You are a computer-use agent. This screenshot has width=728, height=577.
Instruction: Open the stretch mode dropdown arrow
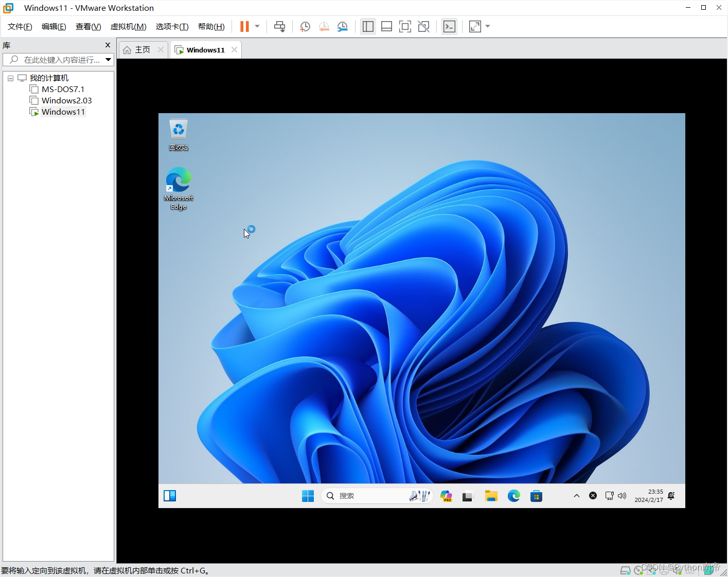coord(488,27)
